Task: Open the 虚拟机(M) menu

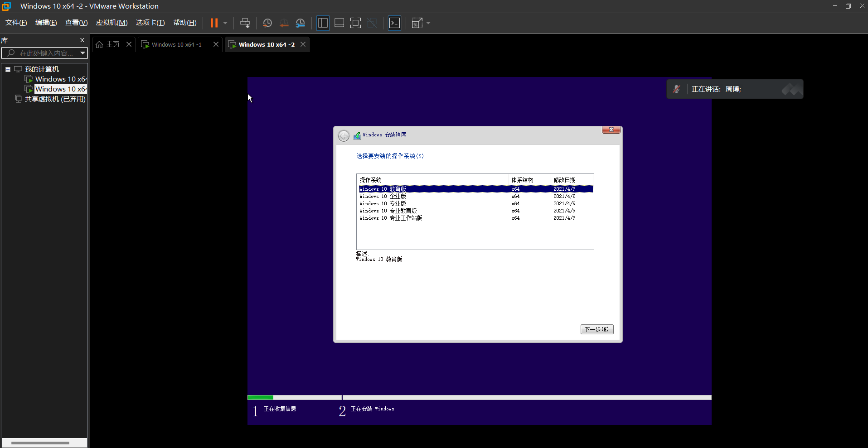Action: (x=112, y=23)
